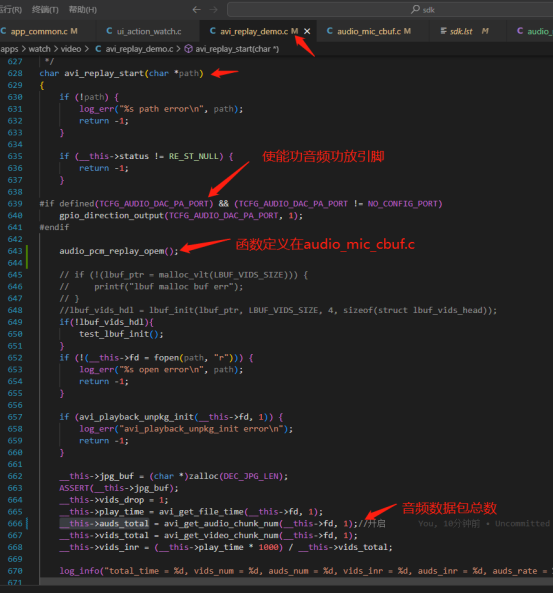Click the horizontal scrollbar at editor bottom

tap(296, 581)
